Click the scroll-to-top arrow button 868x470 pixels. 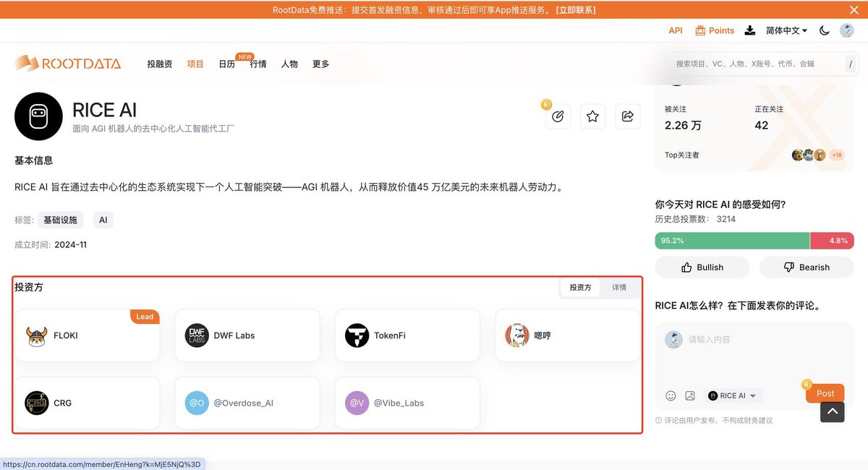click(832, 411)
